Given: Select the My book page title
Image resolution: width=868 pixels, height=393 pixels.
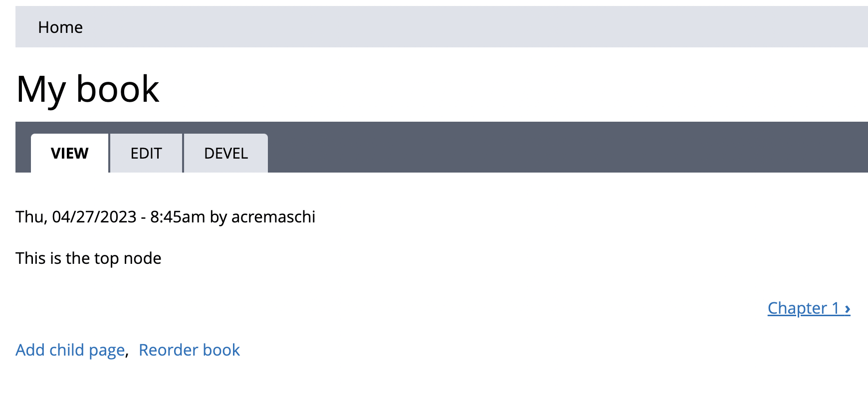Looking at the screenshot, I should [x=88, y=88].
